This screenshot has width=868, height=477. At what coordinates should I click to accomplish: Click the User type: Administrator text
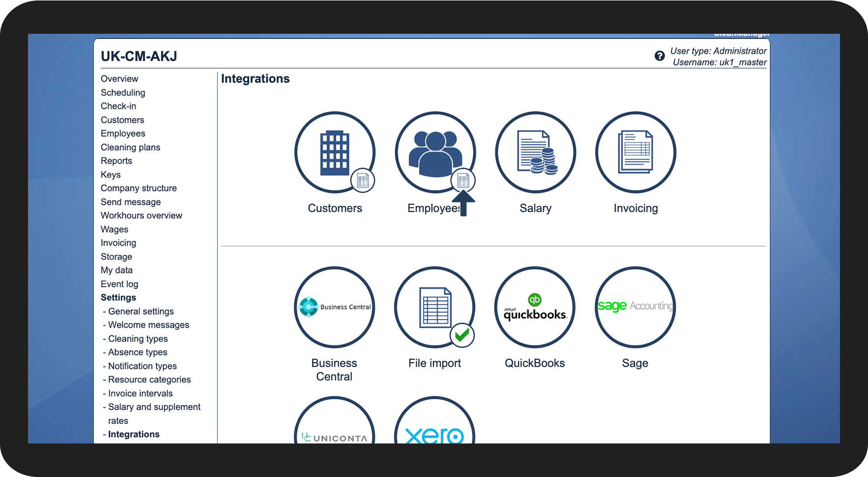pyautogui.click(x=718, y=51)
